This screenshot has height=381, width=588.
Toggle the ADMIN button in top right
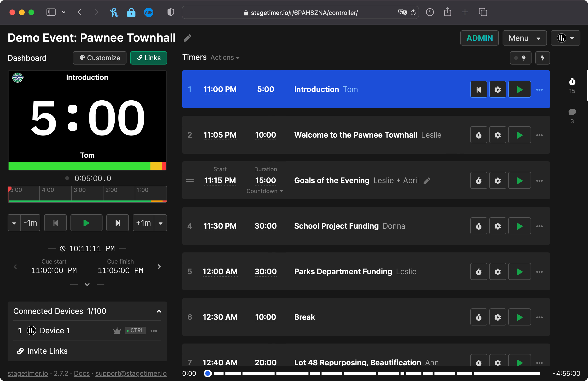(479, 38)
